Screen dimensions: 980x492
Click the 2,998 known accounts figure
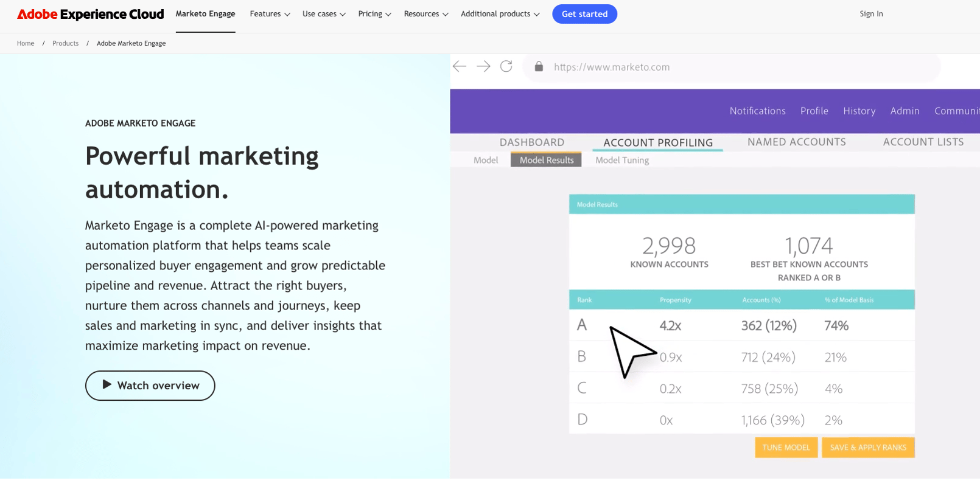point(669,246)
